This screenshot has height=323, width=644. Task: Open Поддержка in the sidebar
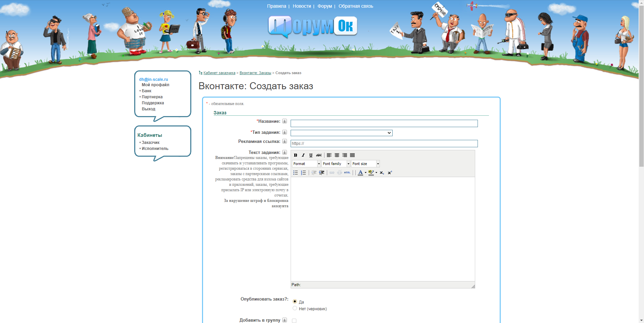point(153,103)
